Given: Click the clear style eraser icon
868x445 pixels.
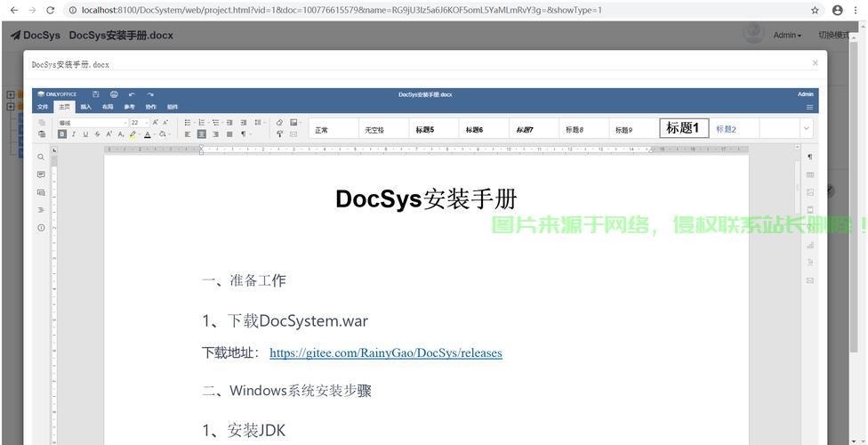Looking at the screenshot, I should point(279,123).
